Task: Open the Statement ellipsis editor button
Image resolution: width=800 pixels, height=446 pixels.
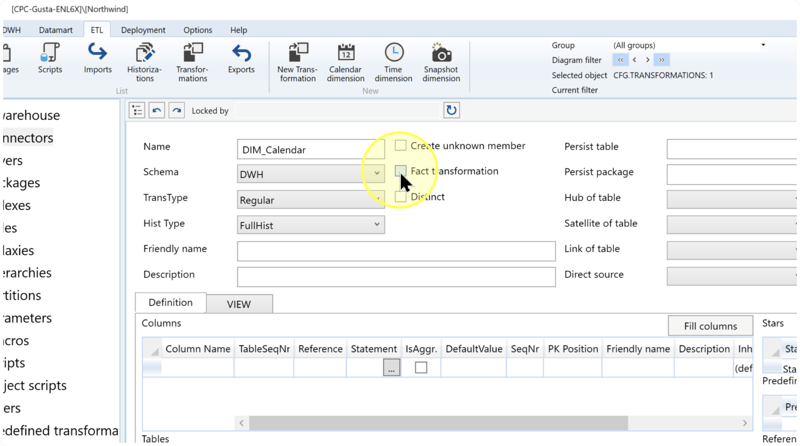Action: pyautogui.click(x=391, y=368)
